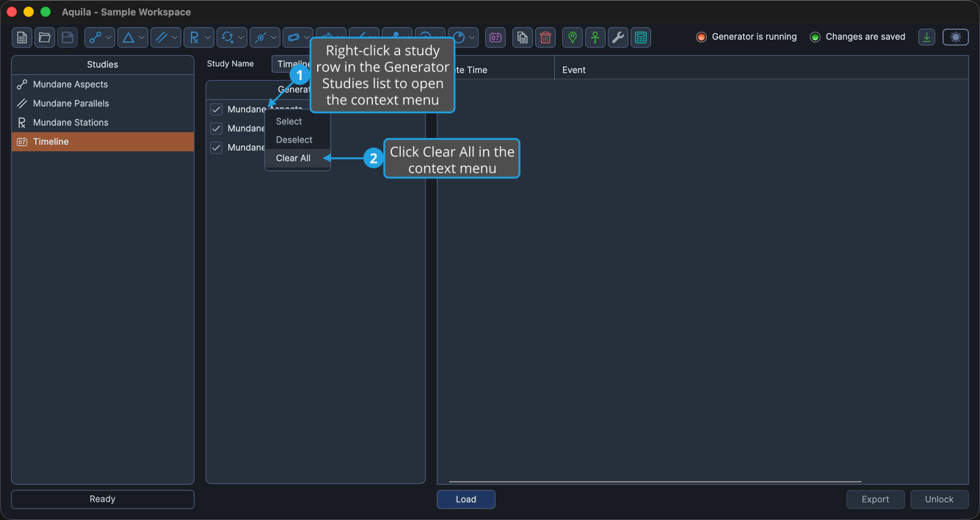This screenshot has width=980, height=520.
Task: Open settings with the wrench icon
Action: coord(618,37)
